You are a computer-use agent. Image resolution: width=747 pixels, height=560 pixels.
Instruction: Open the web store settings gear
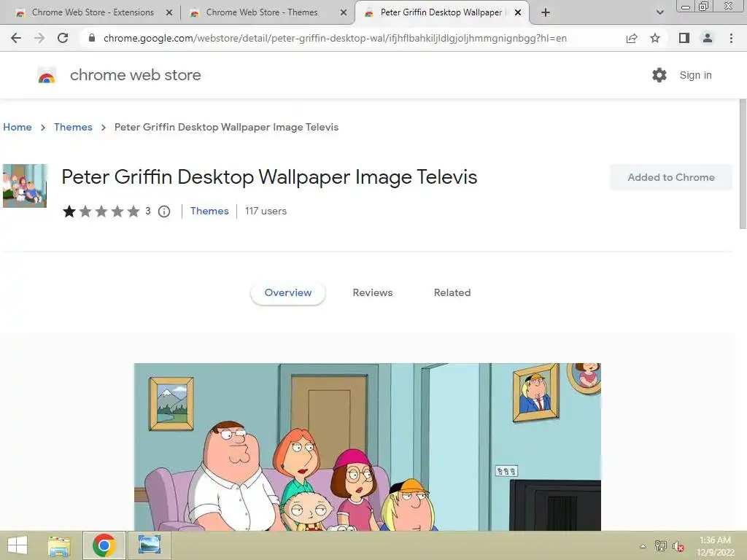659,75
